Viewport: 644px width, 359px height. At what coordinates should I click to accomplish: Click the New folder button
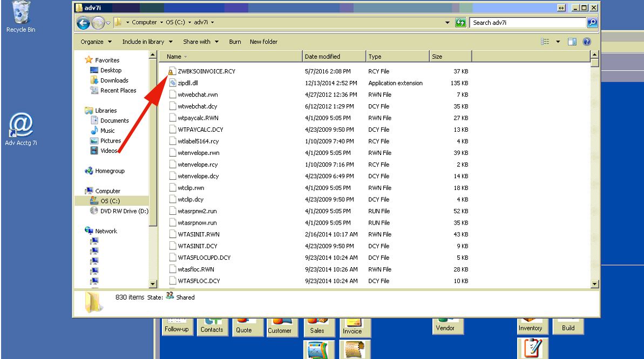tap(263, 42)
